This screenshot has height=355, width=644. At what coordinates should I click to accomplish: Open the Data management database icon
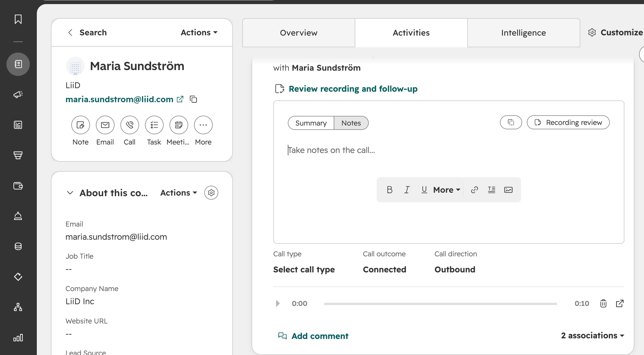(x=18, y=246)
